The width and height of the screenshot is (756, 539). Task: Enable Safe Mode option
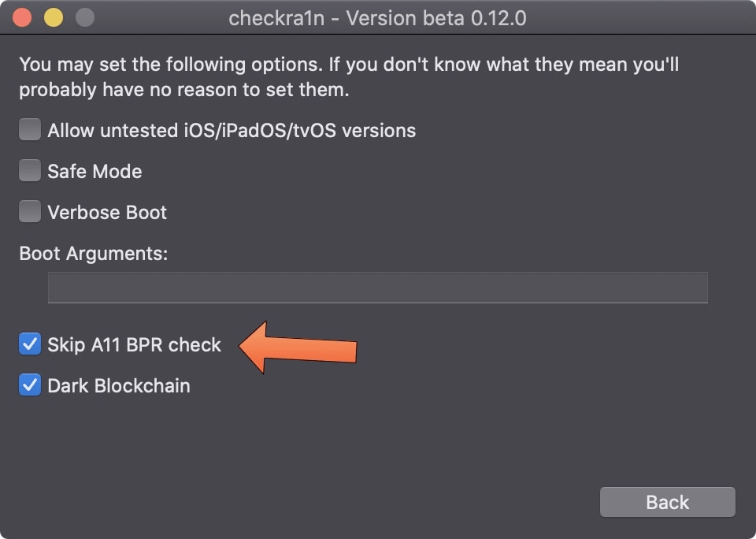(29, 170)
